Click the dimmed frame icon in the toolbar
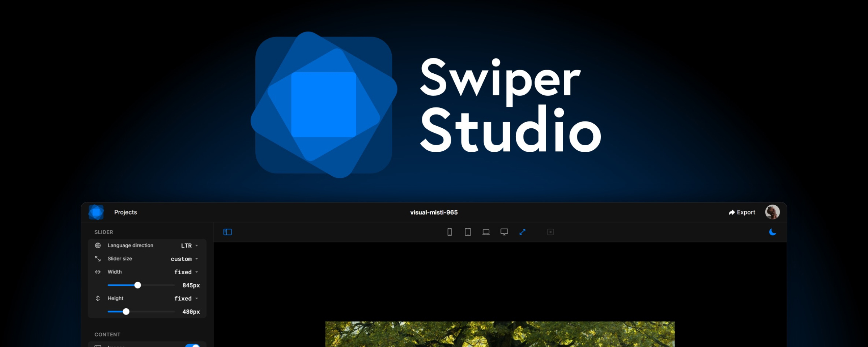This screenshot has height=347, width=868. [x=550, y=232]
